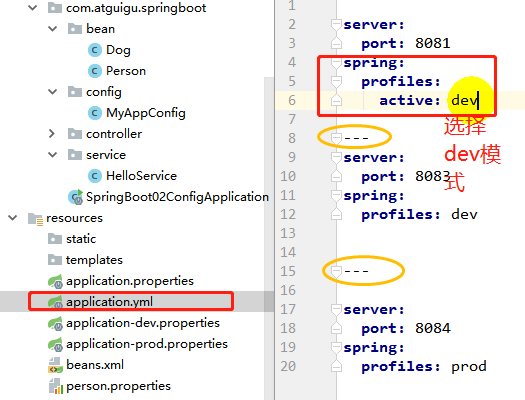The image size is (525, 400).
Task: Click the com.atguigu.springboot package icon
Action: (55, 8)
